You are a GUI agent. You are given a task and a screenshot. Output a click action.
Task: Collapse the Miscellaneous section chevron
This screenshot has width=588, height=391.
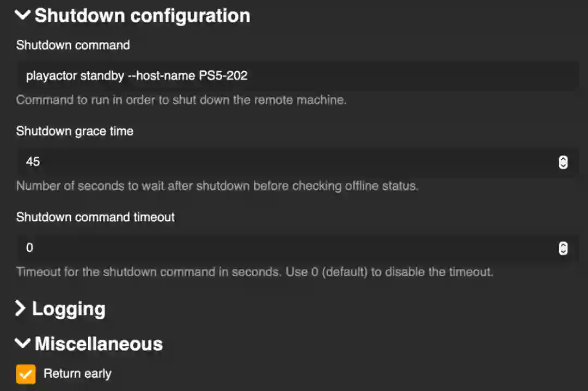pos(23,343)
